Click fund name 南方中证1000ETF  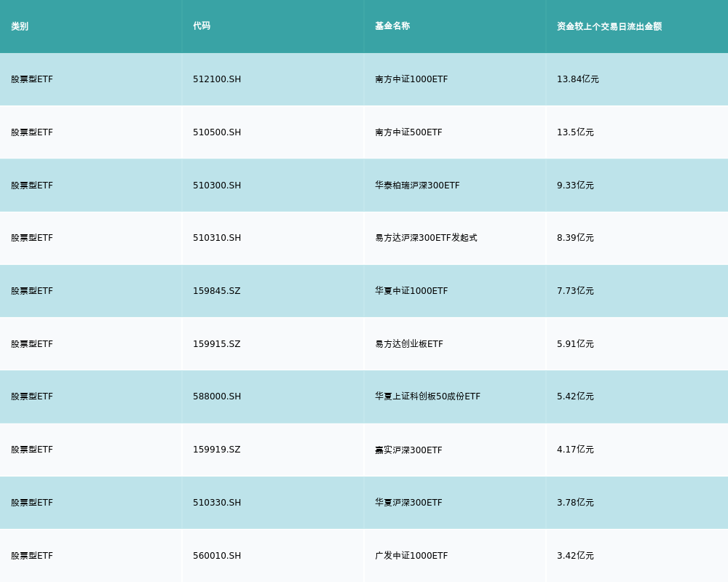click(411, 79)
